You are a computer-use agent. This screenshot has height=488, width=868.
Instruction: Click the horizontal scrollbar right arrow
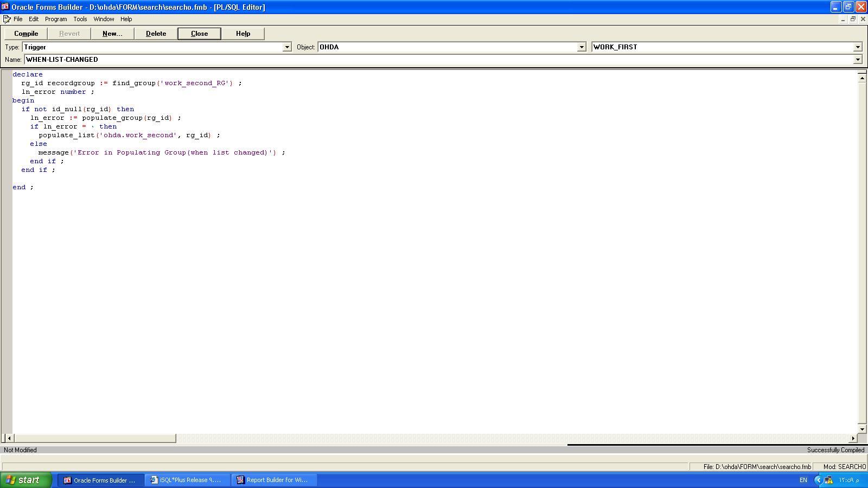[853, 438]
